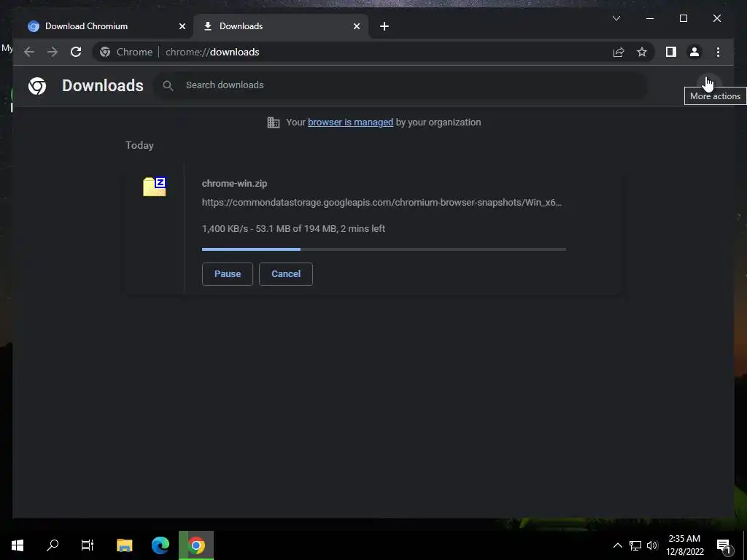Bookmark this tab with star icon
This screenshot has height=560, width=747.
(x=642, y=52)
